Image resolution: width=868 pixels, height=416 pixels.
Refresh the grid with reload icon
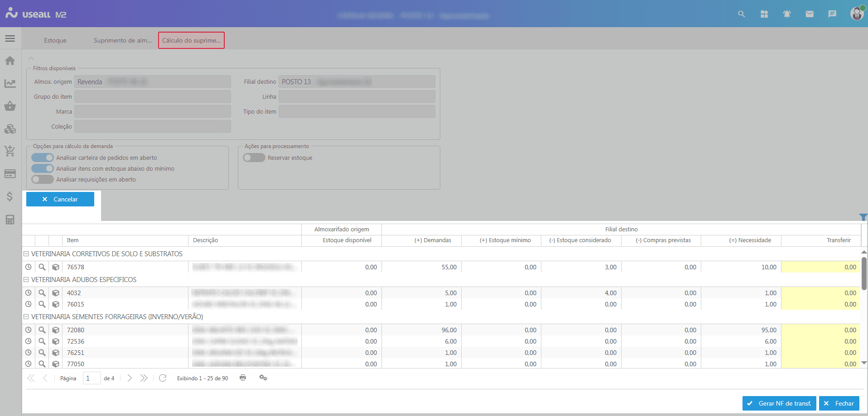(x=163, y=378)
